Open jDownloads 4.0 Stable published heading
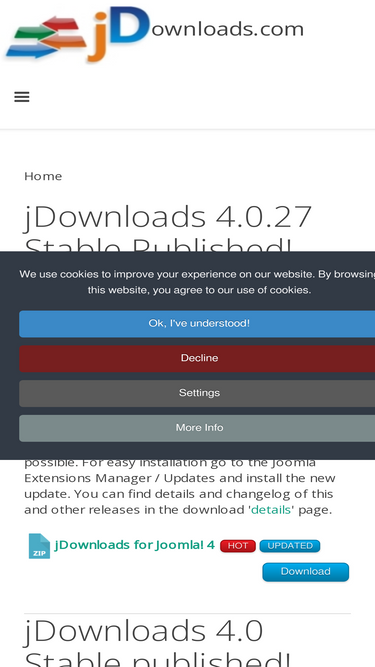This screenshot has height=667, width=375. 157,643
